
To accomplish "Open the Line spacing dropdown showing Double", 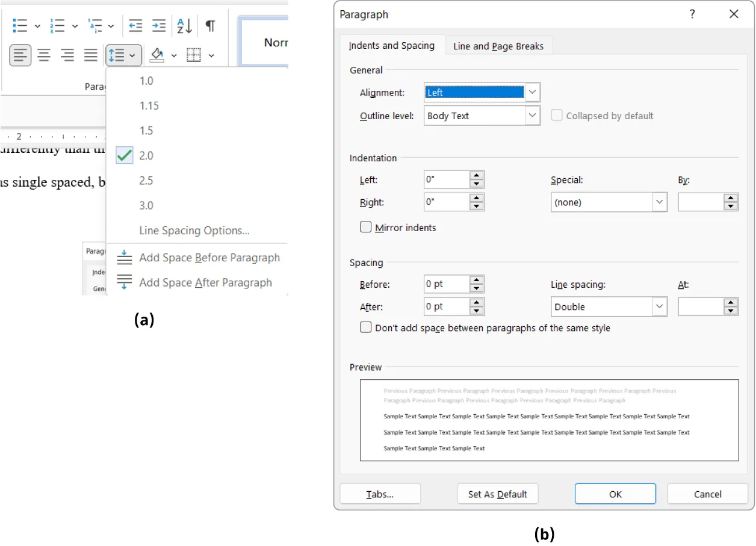I will (659, 306).
